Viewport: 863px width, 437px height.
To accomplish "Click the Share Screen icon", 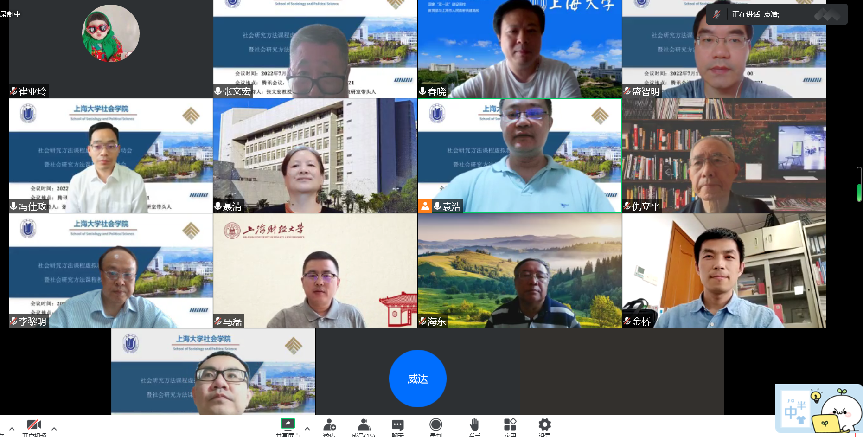I will click(x=288, y=425).
